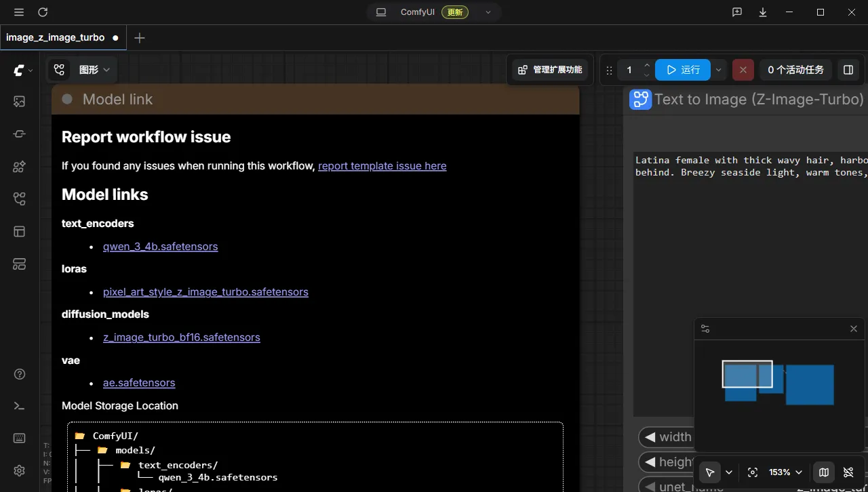Open the hamburger main menu
This screenshot has height=492, width=868.
point(19,12)
